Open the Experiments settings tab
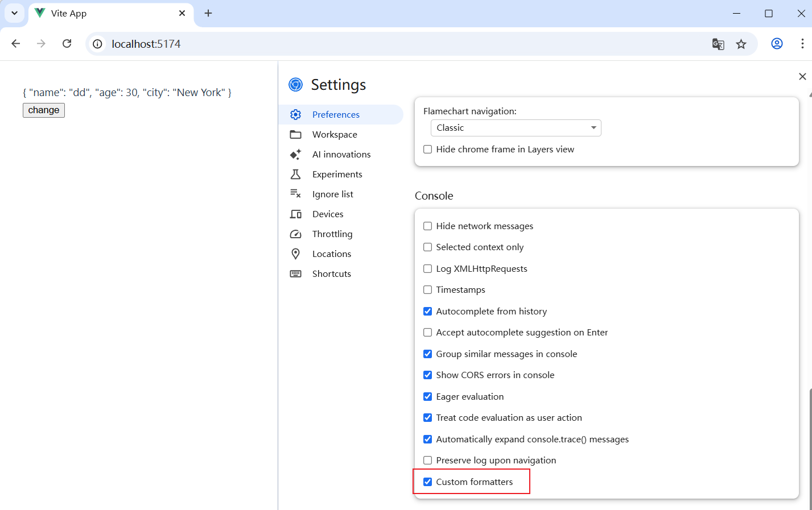The image size is (812, 510). pyautogui.click(x=337, y=175)
